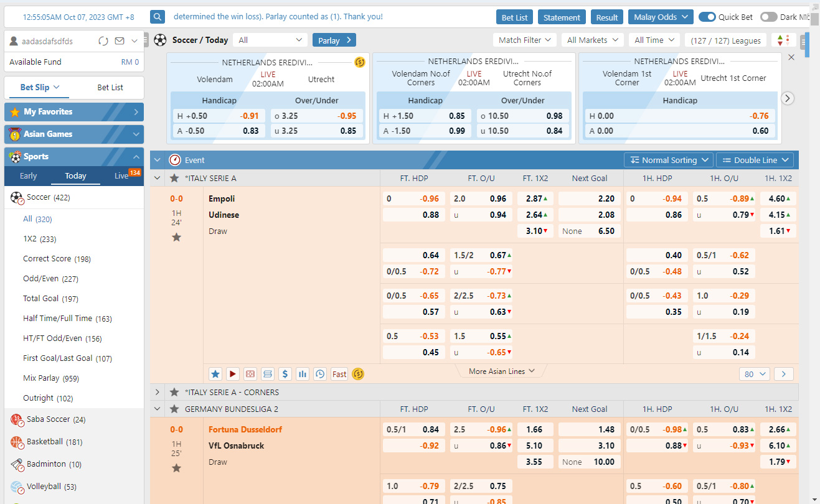The height and width of the screenshot is (504, 820).
Task: Open the clock history icon for Empoli match
Action: (320, 374)
